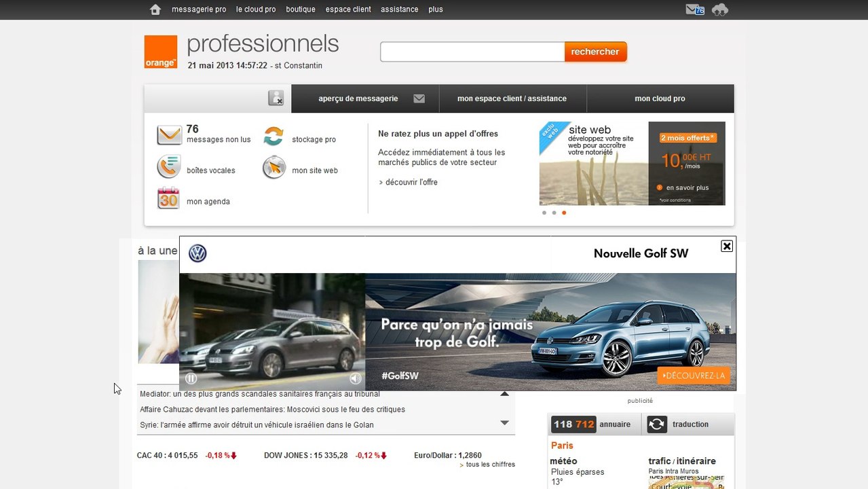Open the mon site web link

315,170
